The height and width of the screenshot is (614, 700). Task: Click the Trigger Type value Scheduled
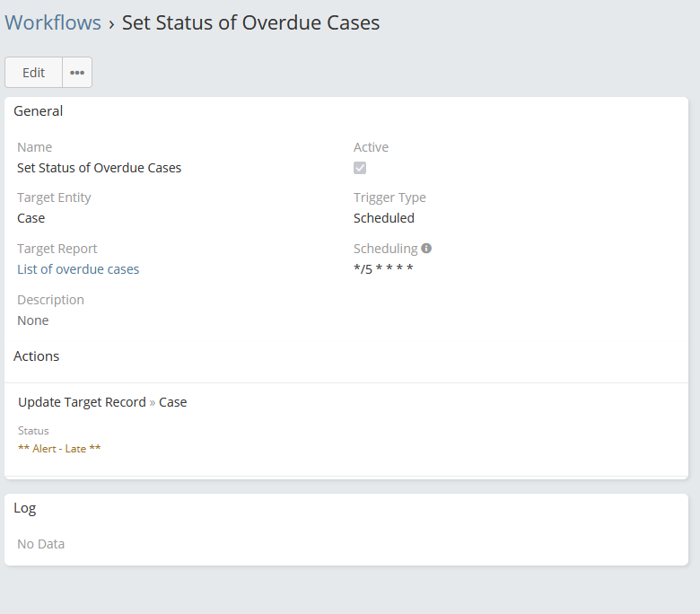(x=384, y=218)
